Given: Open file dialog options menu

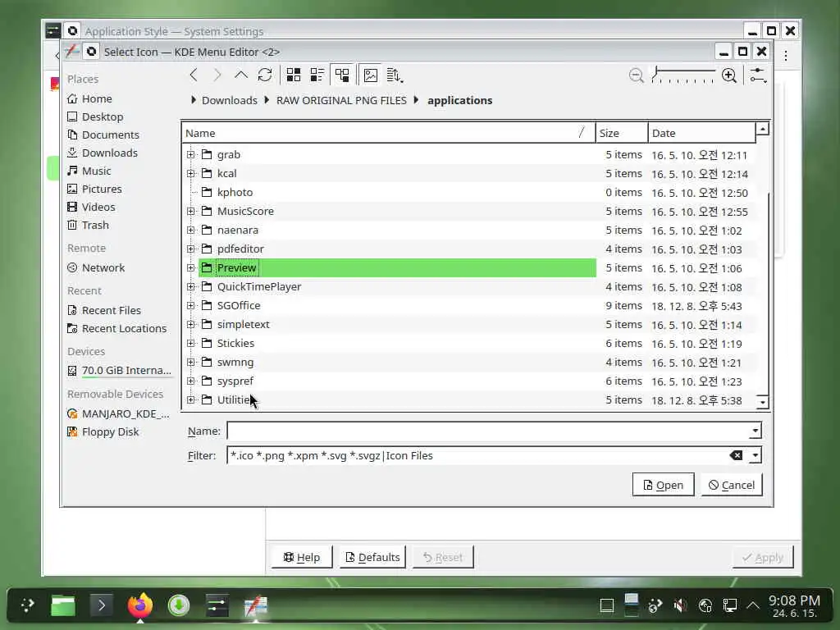Looking at the screenshot, I should tap(758, 75).
